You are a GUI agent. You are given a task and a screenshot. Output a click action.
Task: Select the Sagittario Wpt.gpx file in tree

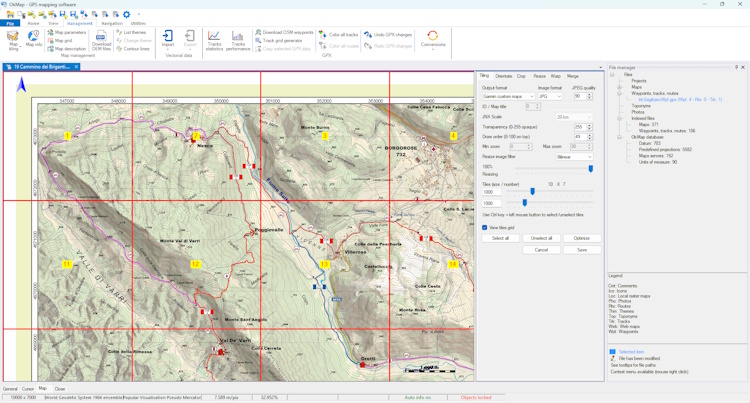(680, 99)
